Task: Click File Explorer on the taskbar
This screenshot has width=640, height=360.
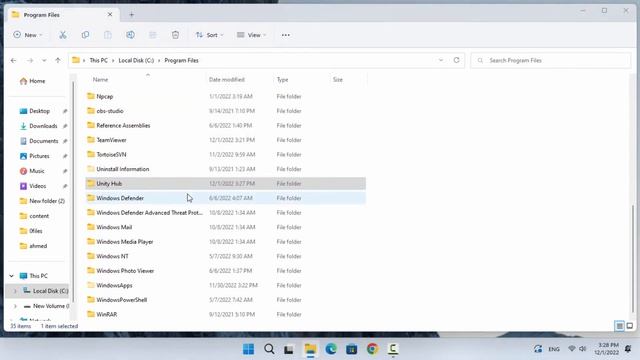Action: tap(310, 349)
